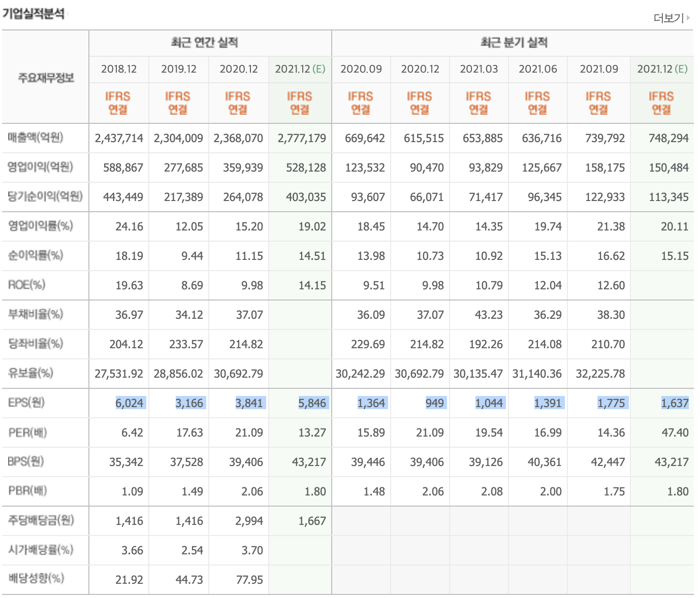Click the operating profit value 158,175

pyautogui.click(x=605, y=168)
